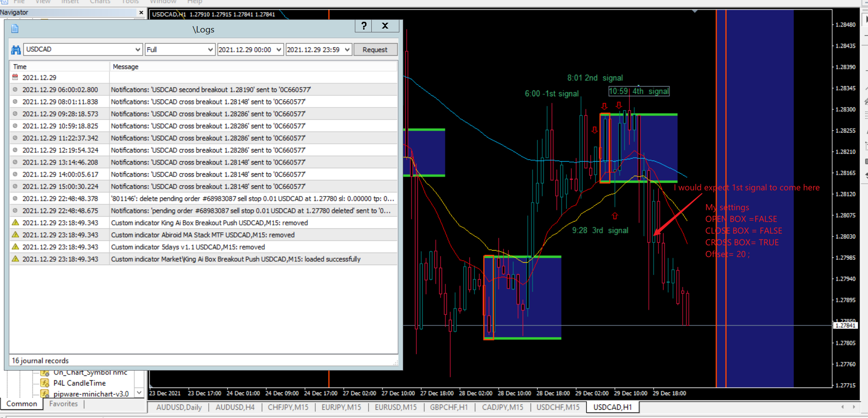The width and height of the screenshot is (868, 418).
Task: Click the indicator icon next to pipware-minichart-v3.0
Action: [x=45, y=394]
